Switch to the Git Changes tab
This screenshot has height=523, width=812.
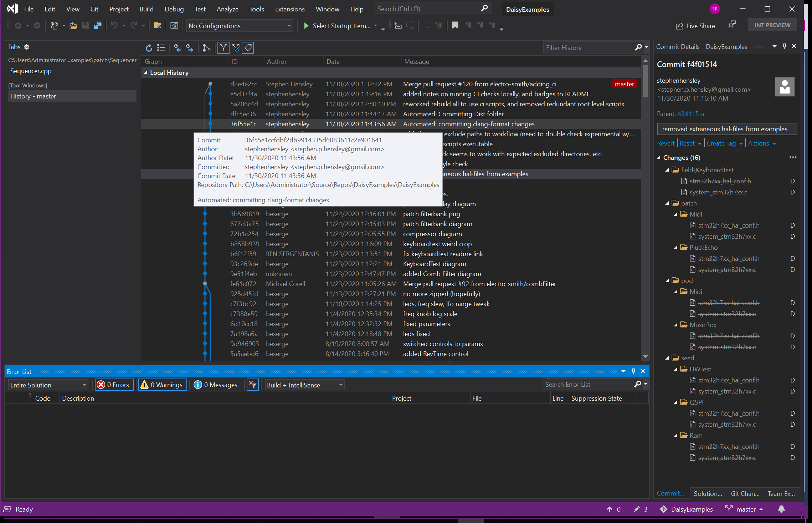pos(745,493)
